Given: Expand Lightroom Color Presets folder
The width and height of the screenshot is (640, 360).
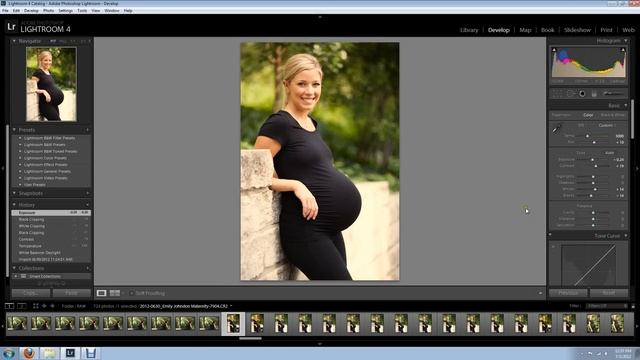Looking at the screenshot, I should click(20, 158).
